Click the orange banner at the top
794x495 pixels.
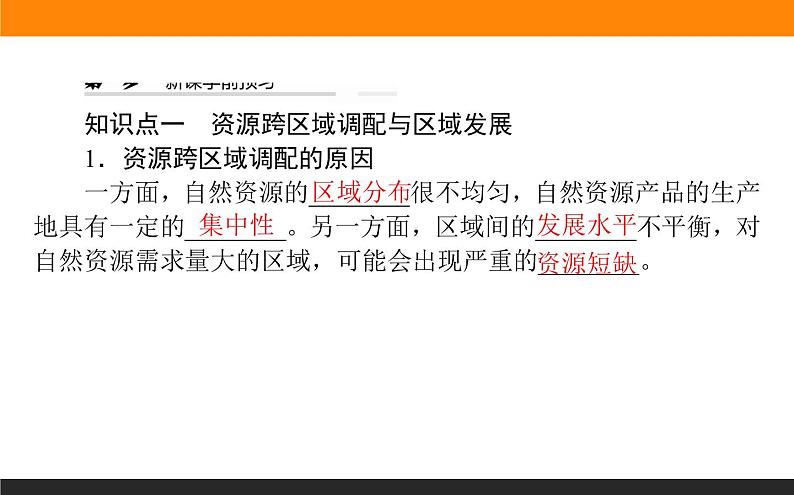pos(397,18)
